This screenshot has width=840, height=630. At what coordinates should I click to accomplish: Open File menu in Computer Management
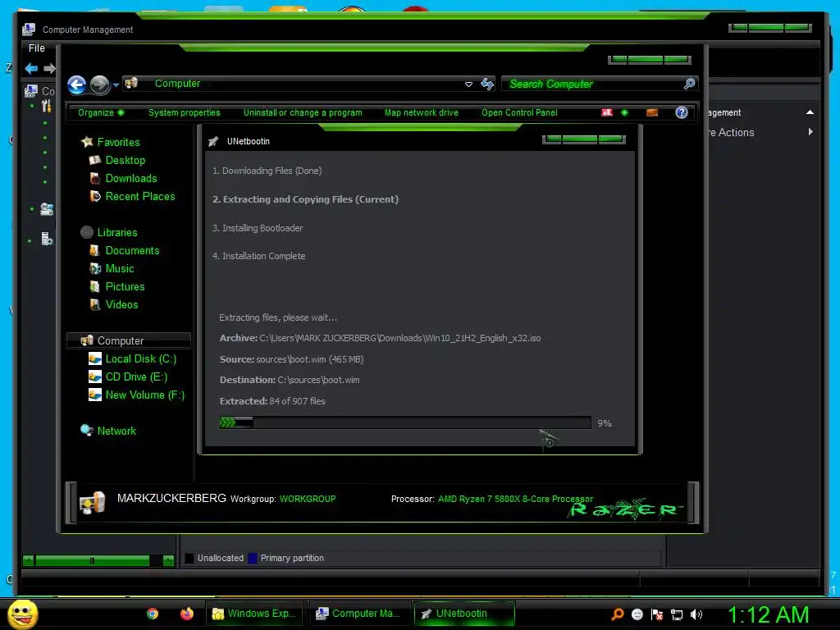tap(36, 48)
